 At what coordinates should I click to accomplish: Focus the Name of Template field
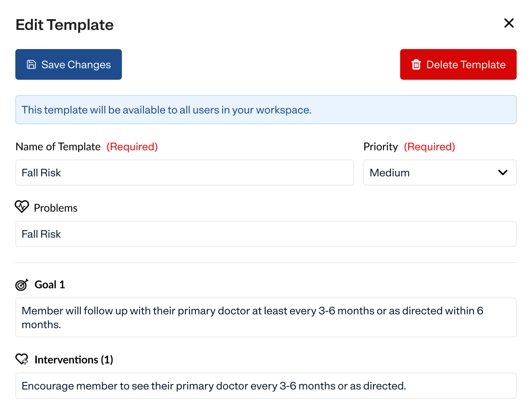(x=184, y=172)
